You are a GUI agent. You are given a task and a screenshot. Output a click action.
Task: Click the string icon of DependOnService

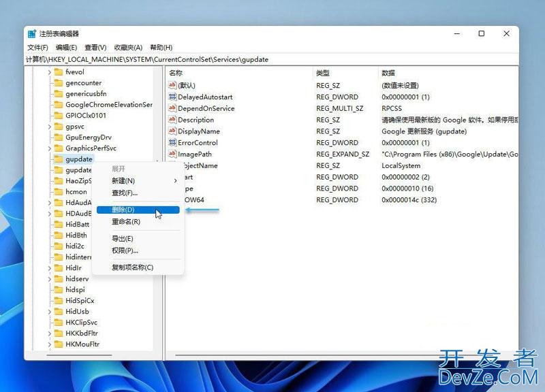172,108
